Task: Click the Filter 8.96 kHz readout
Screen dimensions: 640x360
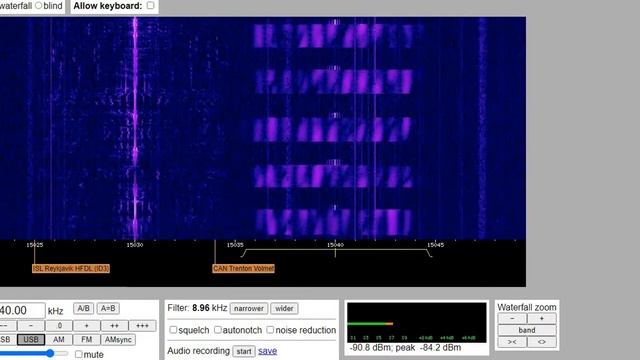Action: coord(197,308)
